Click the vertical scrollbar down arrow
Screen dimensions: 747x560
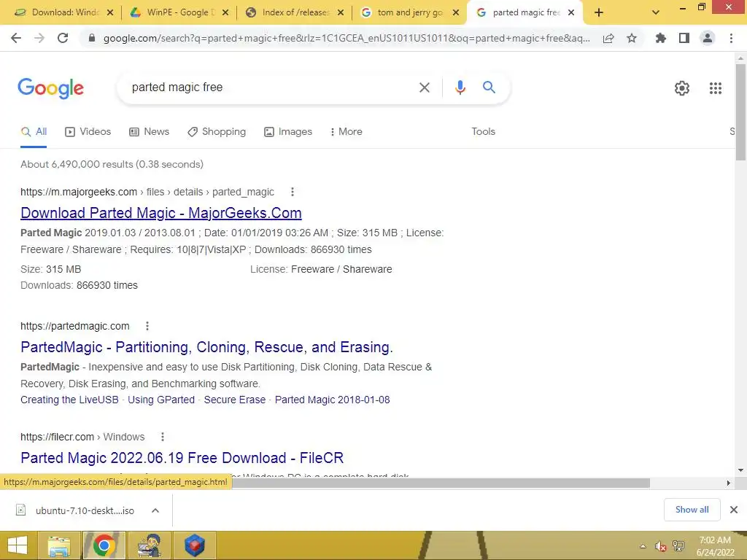(740, 470)
